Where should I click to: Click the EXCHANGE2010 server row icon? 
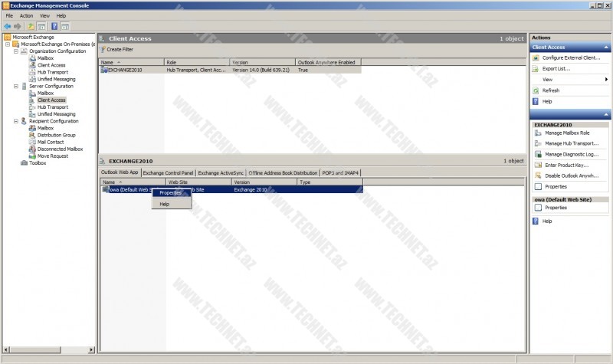pos(104,70)
